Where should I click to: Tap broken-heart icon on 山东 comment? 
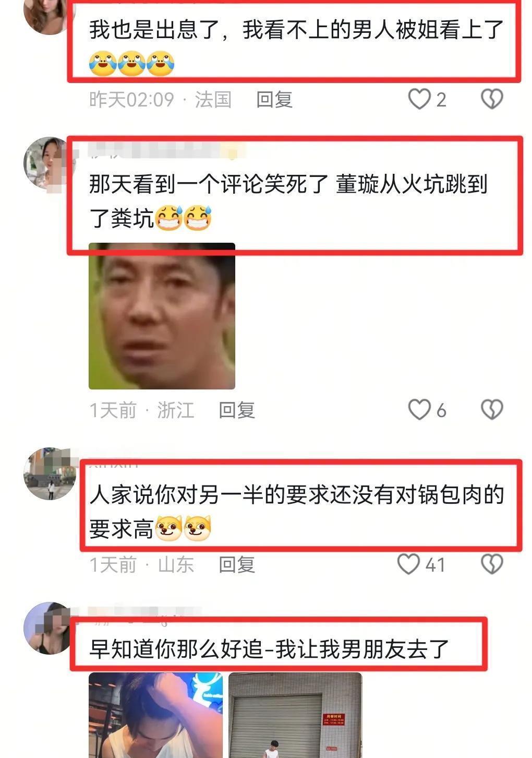[491, 564]
